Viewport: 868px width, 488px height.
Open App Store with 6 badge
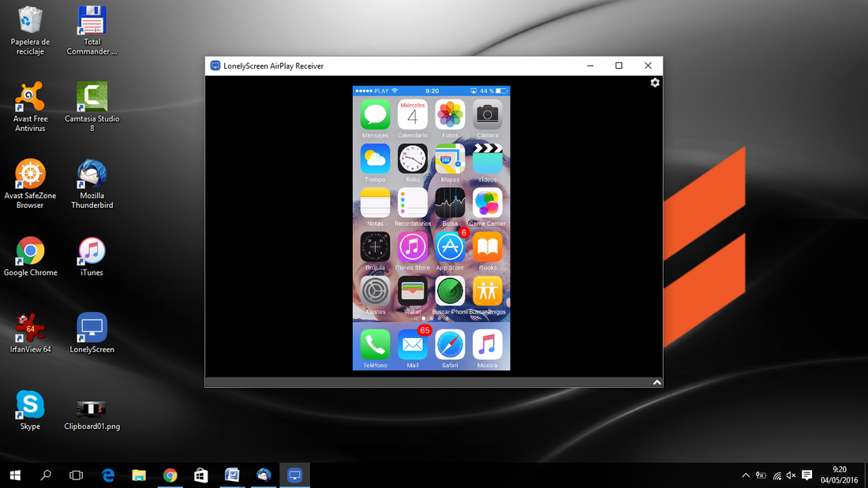[x=450, y=247]
